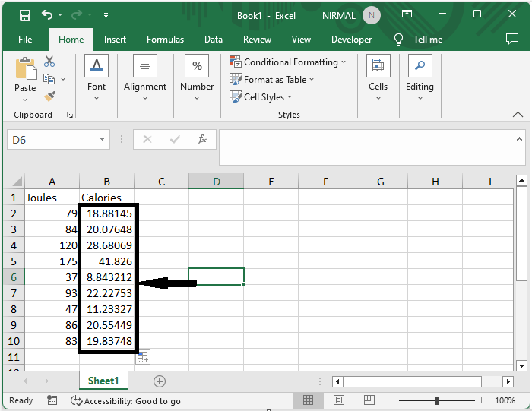
Task: Click the NIRMAL account avatar
Action: tap(371, 16)
